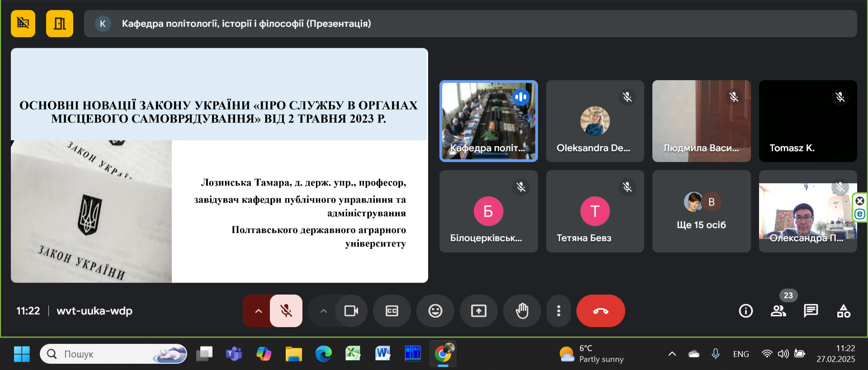
Task: Open meeting details info icon
Action: tap(745, 311)
